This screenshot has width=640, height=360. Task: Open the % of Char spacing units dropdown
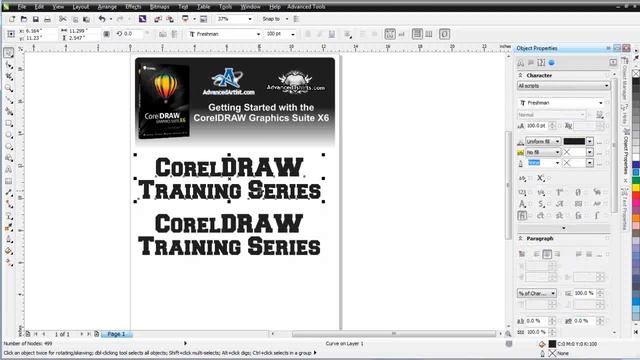tap(537, 293)
